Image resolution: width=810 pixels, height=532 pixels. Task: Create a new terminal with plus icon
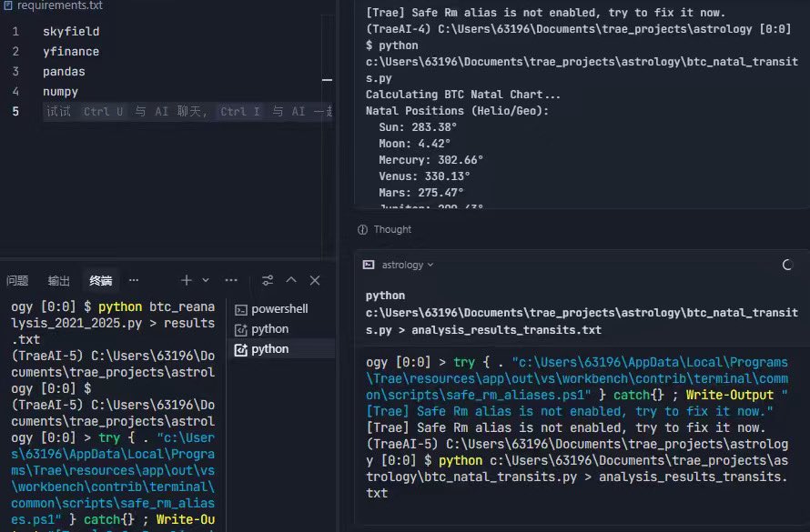(x=187, y=280)
